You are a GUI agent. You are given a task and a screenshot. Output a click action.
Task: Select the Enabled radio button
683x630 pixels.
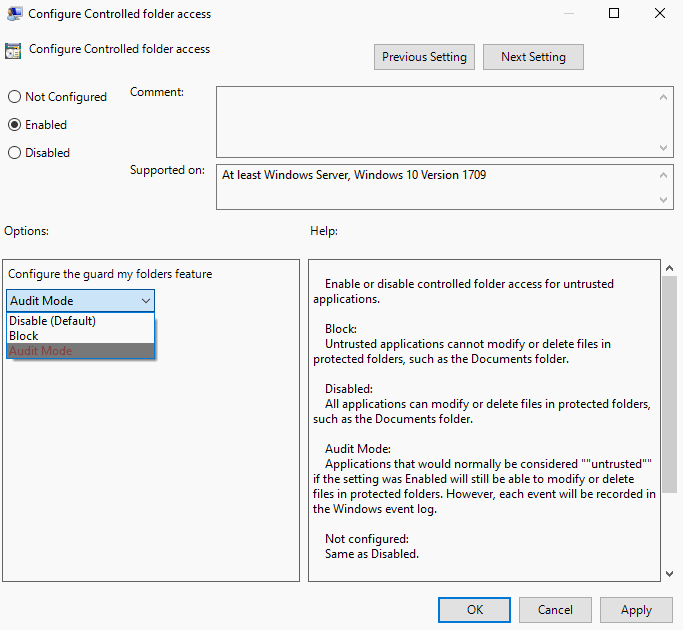coord(14,125)
